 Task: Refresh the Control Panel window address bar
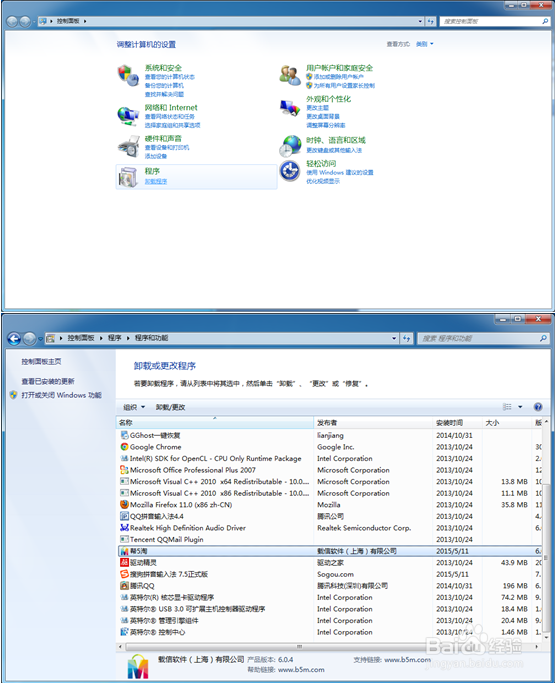(430, 21)
